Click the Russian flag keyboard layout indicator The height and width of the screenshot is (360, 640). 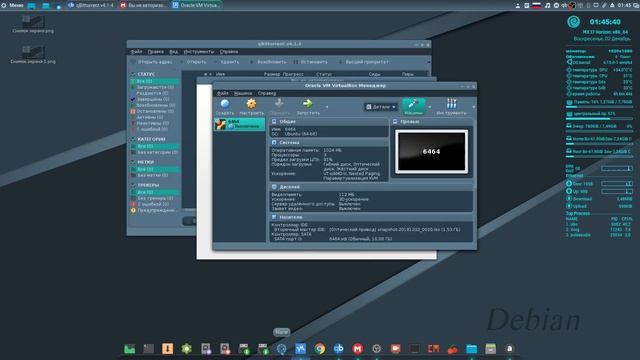tap(537, 5)
